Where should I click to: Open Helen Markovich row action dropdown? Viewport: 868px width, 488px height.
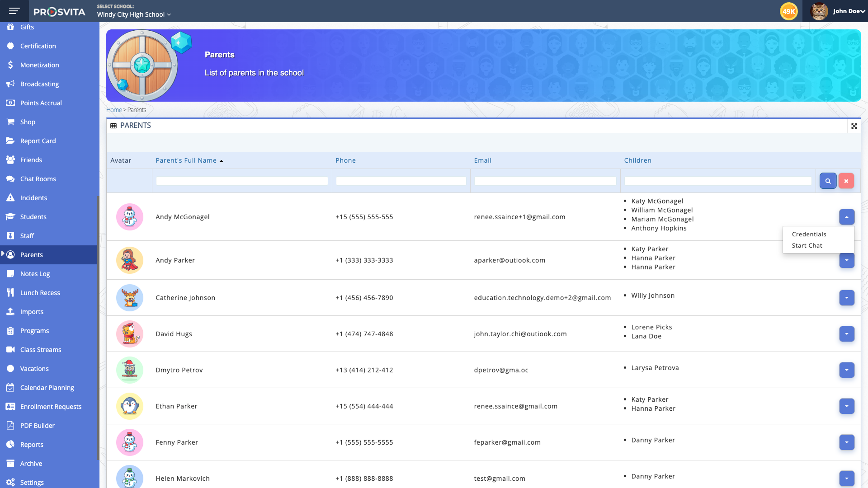click(847, 479)
